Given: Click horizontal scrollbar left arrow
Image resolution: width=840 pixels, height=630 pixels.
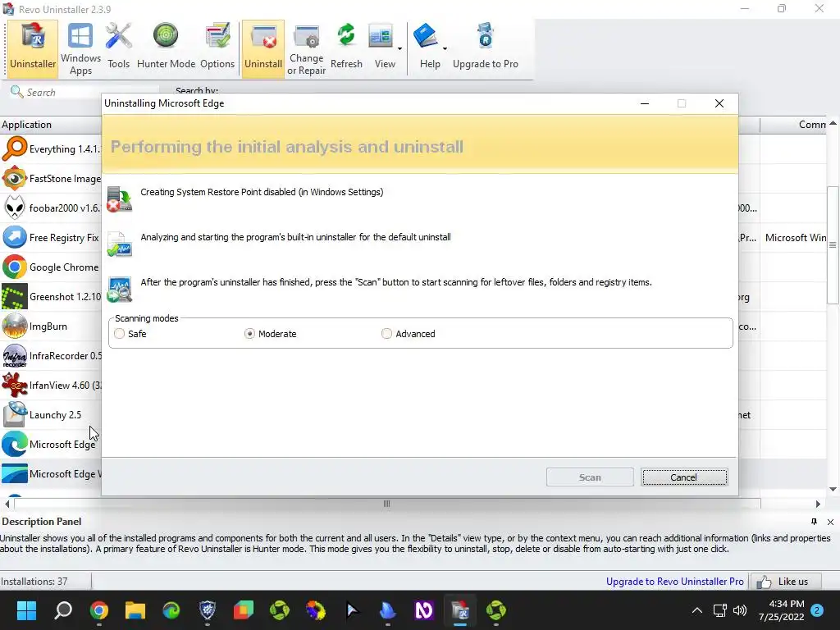Looking at the screenshot, I should 7,504.
